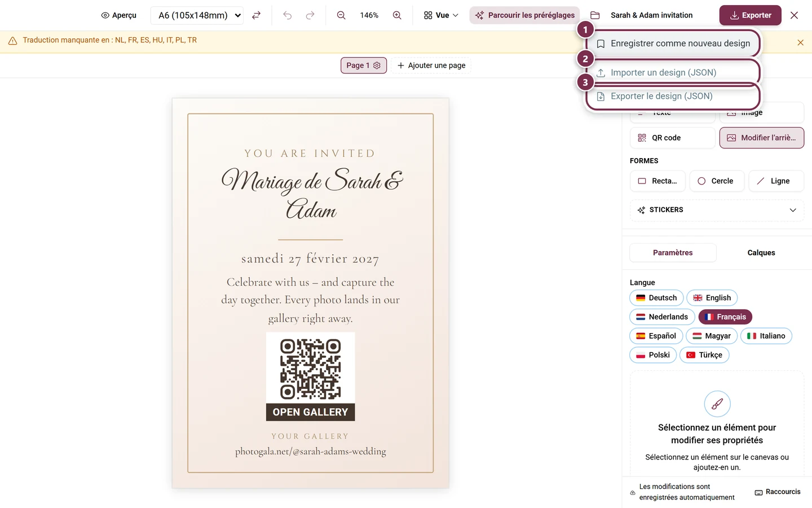Image resolution: width=812 pixels, height=508 pixels.
Task: Add a Cercle shape
Action: [717, 181]
